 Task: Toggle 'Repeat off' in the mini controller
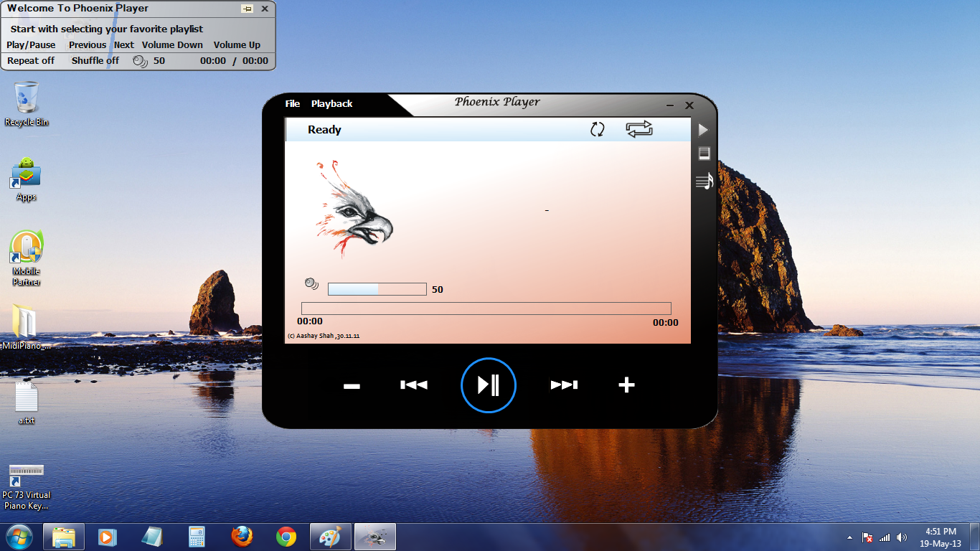pyautogui.click(x=31, y=61)
